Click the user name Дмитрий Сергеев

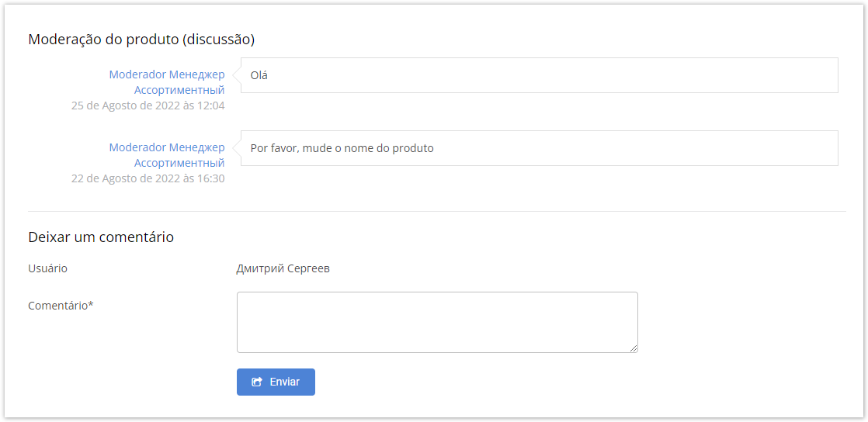283,268
